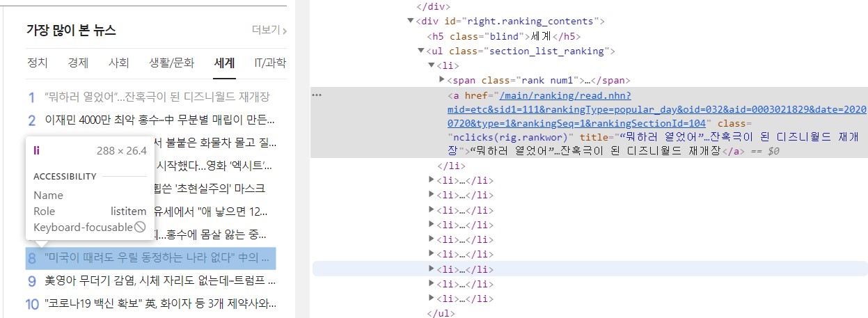Click the == $0 marker text
Image resolution: width=868 pixels, height=318 pixels.
pyautogui.click(x=764, y=150)
